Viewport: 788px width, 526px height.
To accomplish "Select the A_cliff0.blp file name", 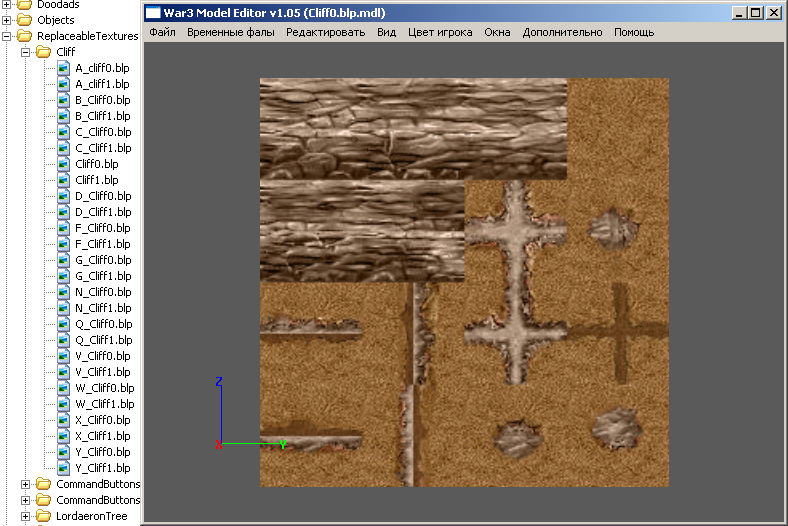I will coord(103,68).
